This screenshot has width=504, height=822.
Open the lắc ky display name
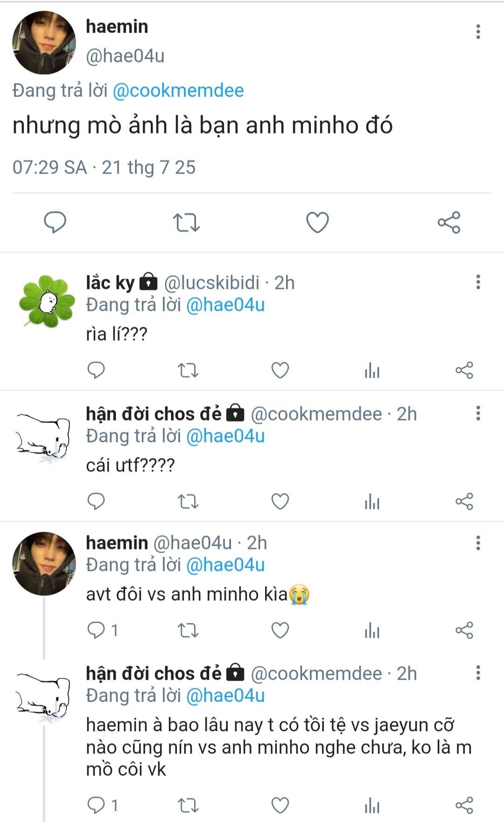coord(110,282)
